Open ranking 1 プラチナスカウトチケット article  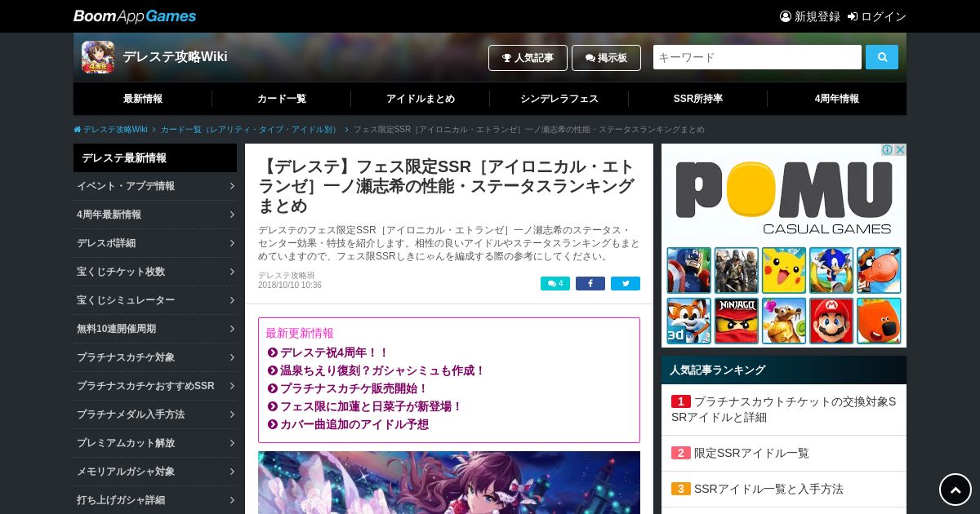tap(784, 410)
